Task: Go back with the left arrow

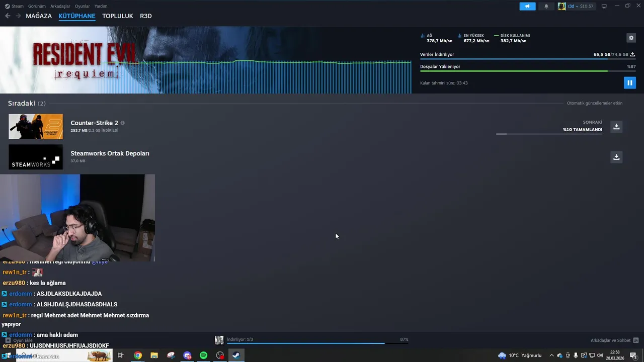Action: 8,16
